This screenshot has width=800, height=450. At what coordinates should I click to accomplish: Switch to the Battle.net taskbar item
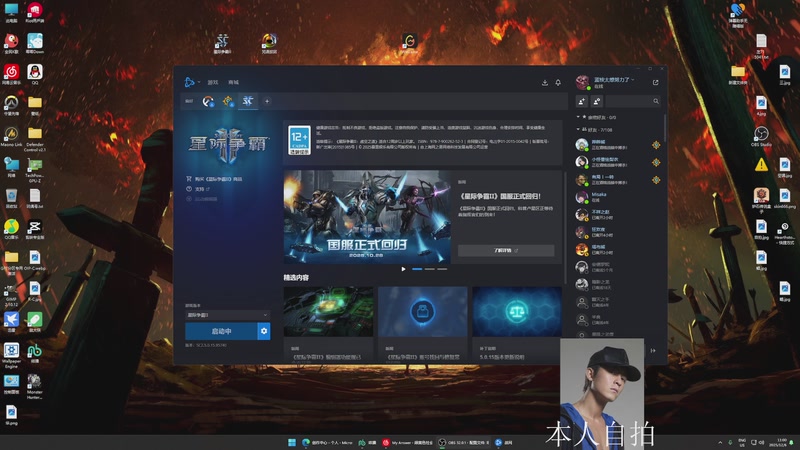click(504, 442)
